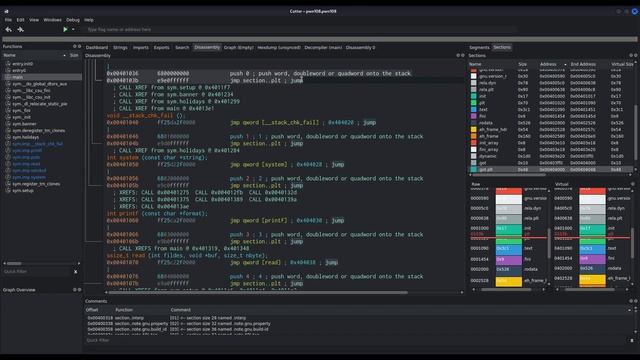
Task: Select the .got.plt section row
Action: (x=551, y=169)
